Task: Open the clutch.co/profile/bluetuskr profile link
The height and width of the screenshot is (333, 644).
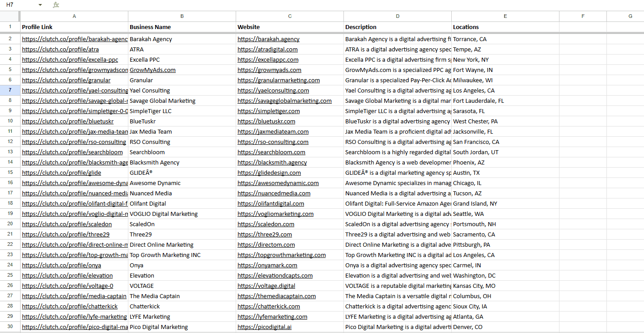Action: 68,122
